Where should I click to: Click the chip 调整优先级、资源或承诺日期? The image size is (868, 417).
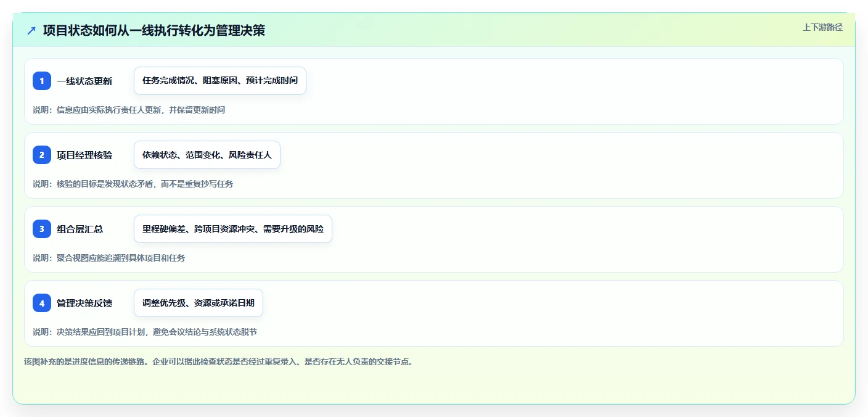(199, 303)
